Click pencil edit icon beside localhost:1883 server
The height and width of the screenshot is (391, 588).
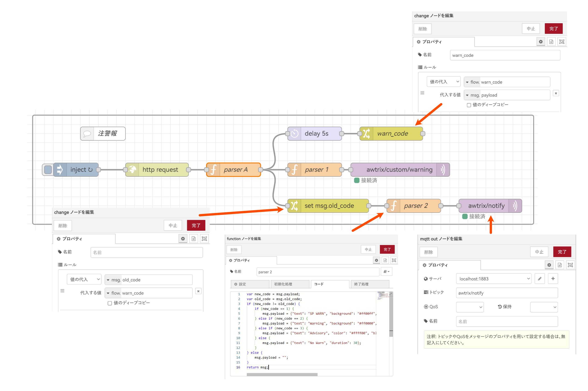coord(540,279)
